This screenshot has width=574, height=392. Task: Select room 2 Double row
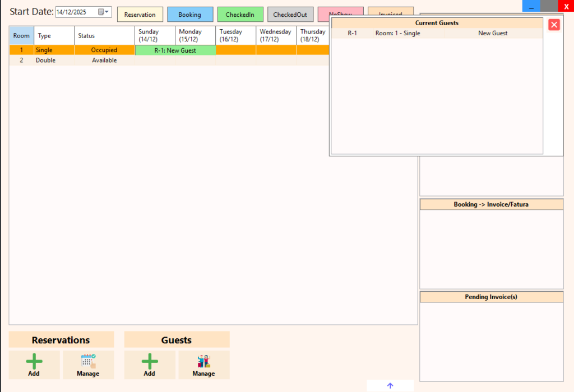click(x=45, y=60)
